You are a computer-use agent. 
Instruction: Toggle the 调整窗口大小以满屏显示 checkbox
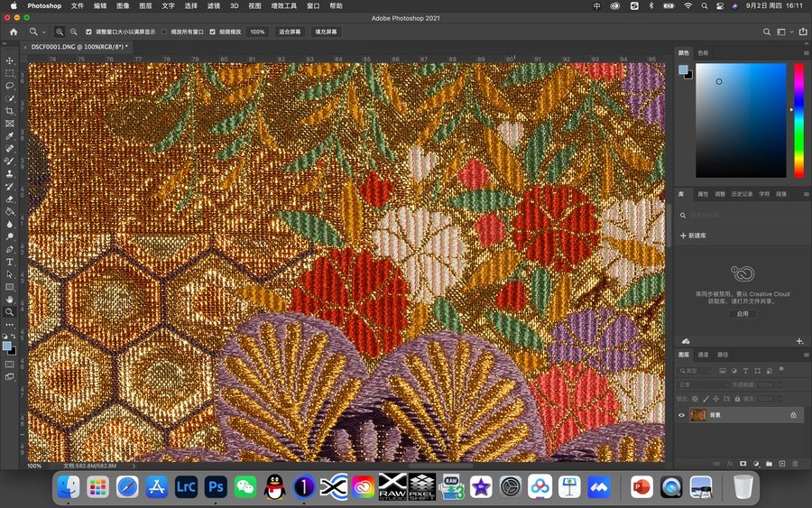[x=88, y=32]
